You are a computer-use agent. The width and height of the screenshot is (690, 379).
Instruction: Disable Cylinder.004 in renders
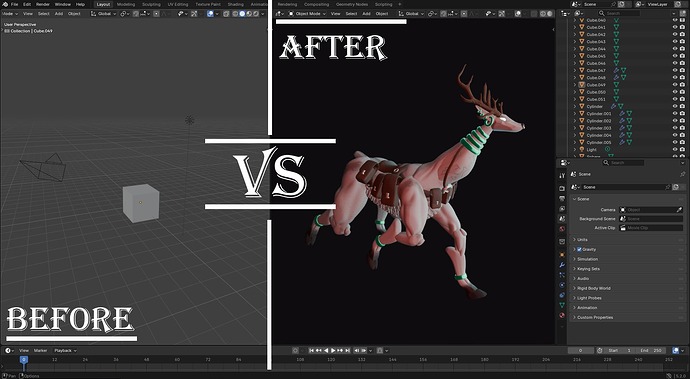coord(682,135)
